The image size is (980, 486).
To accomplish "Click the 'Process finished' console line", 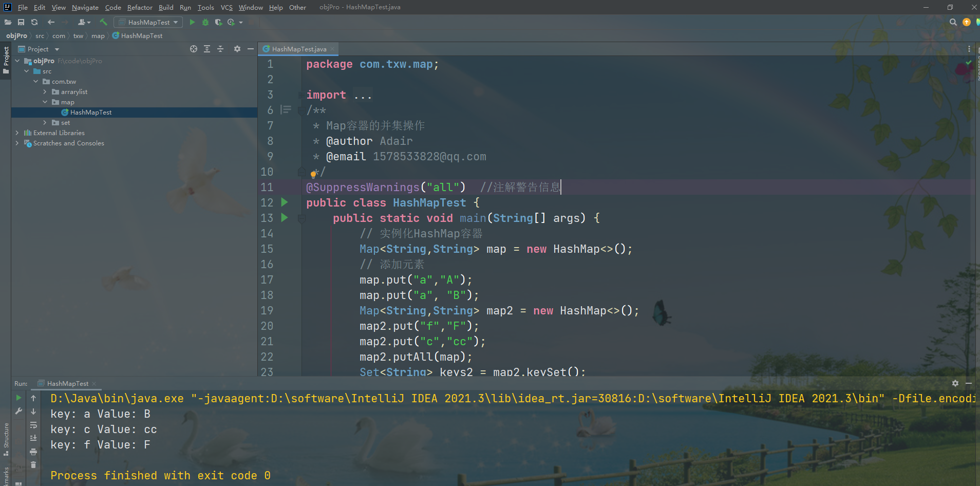I will pyautogui.click(x=160, y=476).
